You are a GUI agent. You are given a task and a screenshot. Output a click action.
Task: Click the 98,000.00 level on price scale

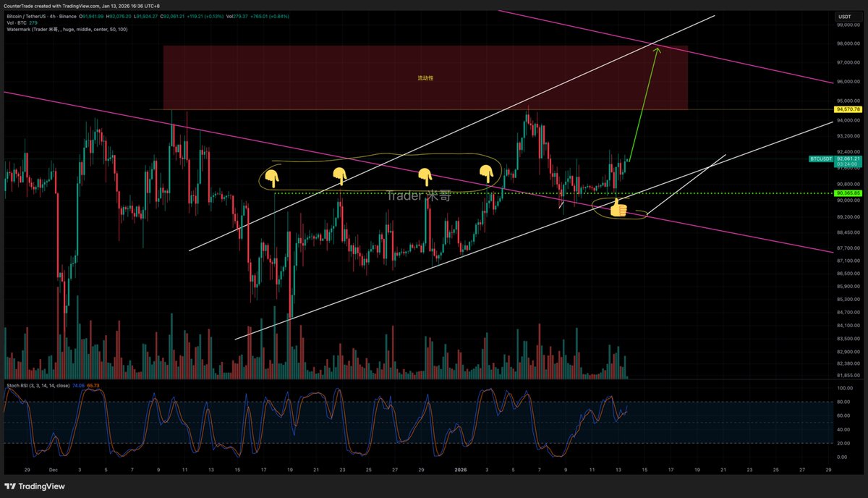point(848,43)
